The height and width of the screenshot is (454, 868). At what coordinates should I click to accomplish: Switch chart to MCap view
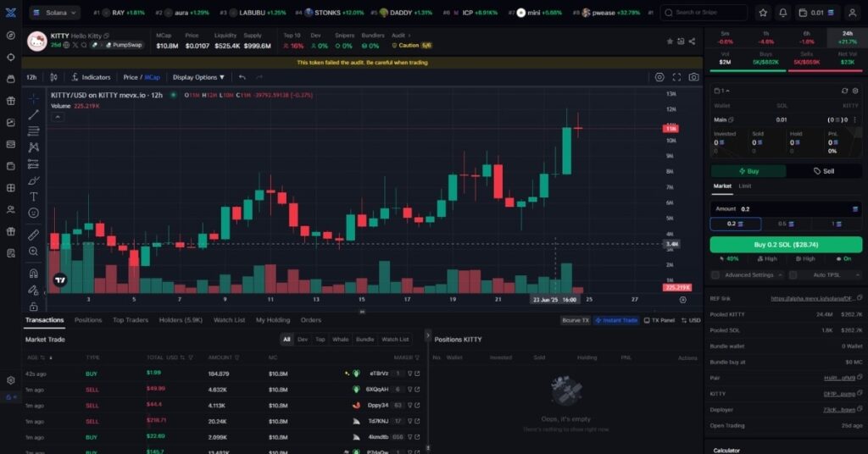[x=153, y=77]
